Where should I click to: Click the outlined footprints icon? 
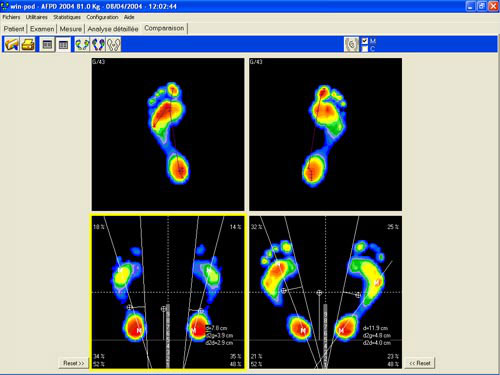[x=114, y=44]
